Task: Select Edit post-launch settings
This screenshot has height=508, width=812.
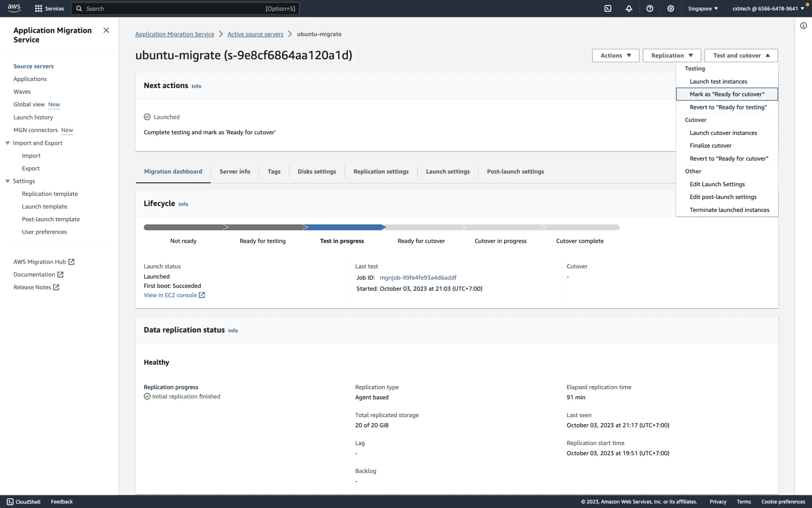Action: coord(727,197)
